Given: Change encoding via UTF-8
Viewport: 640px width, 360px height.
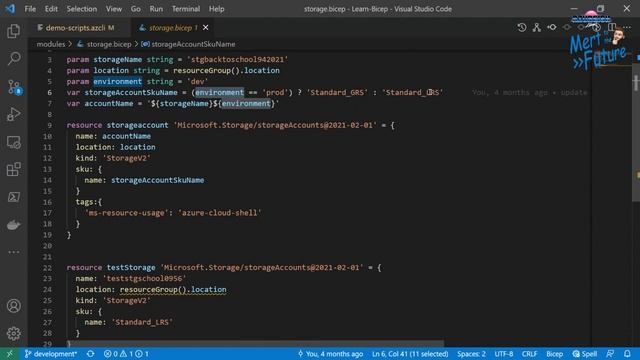Looking at the screenshot, I should [x=504, y=354].
